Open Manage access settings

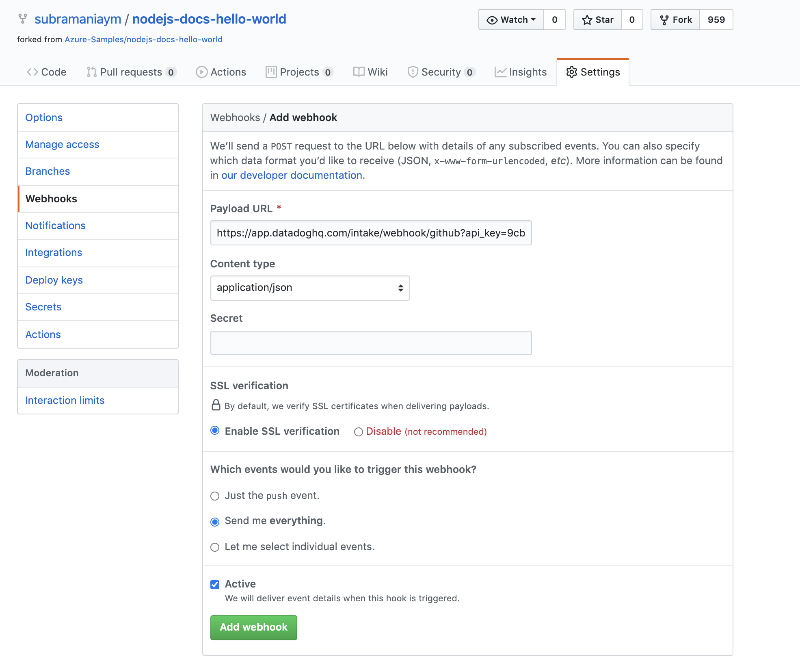coord(98,145)
